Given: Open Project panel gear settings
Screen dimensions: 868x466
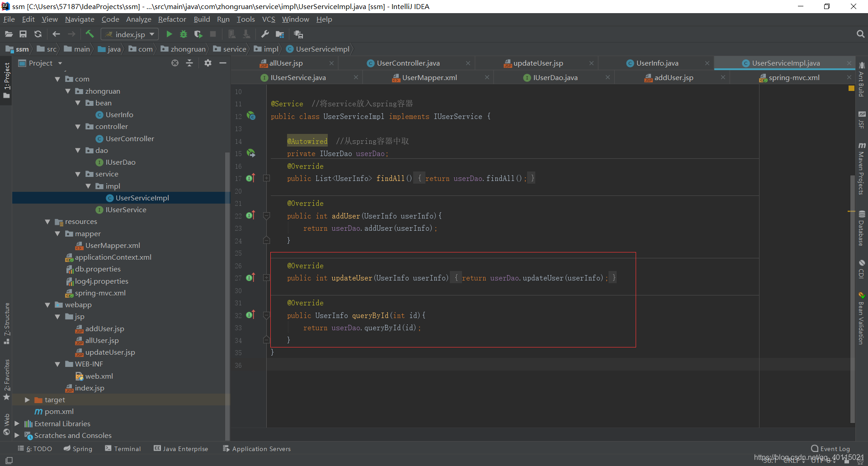Looking at the screenshot, I should (208, 63).
